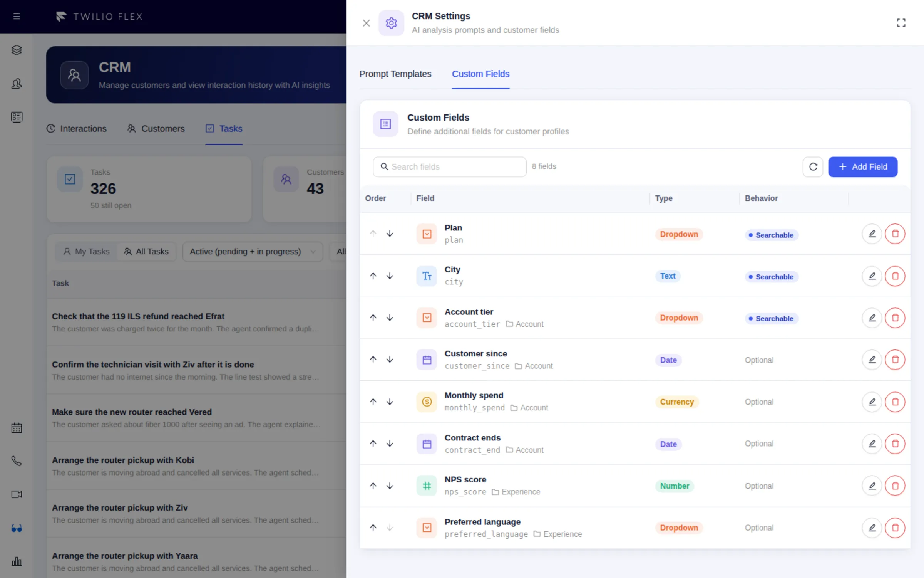
Task: Delete the Monthly spend field
Action: point(895,402)
